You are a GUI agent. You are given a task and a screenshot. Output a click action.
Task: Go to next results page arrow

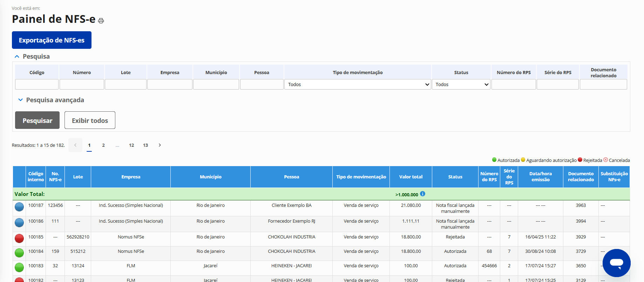(x=160, y=145)
